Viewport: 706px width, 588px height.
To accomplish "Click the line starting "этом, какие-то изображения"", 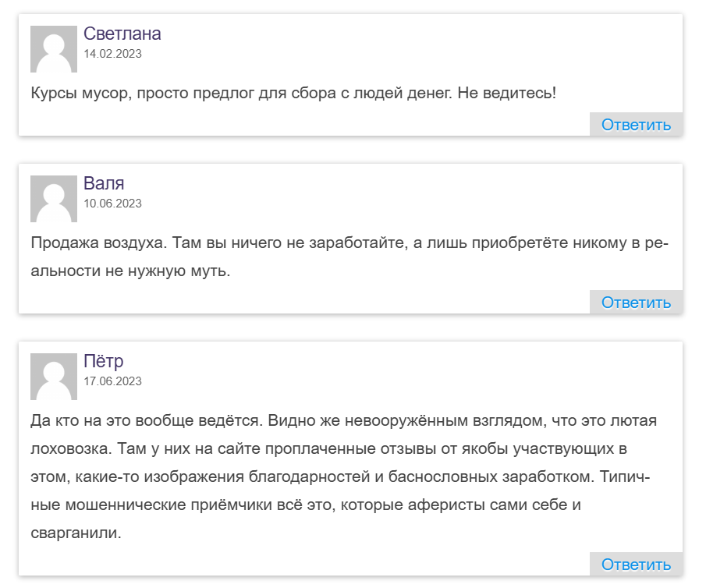I will [340, 476].
